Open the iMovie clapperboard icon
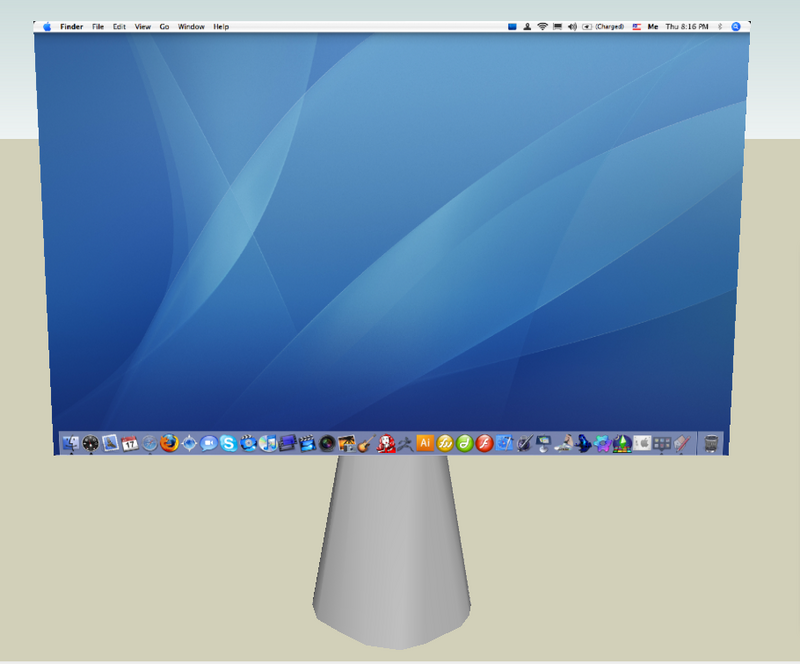Viewport: 800px width, 664px height. (x=308, y=443)
